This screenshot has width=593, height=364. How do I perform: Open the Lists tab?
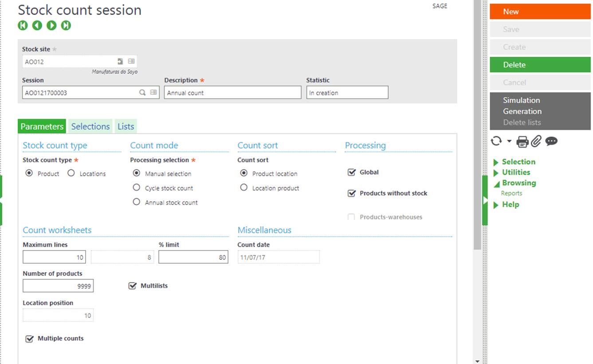(126, 126)
